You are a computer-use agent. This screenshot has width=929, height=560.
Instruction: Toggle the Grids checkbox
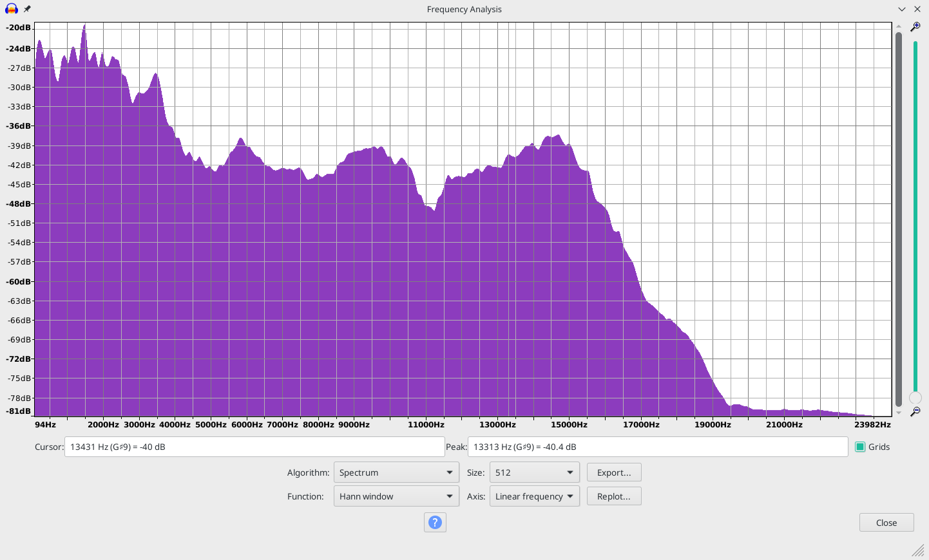(x=860, y=447)
